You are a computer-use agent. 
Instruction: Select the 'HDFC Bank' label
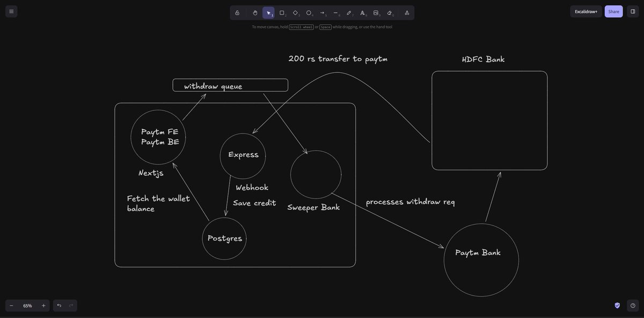tap(483, 59)
